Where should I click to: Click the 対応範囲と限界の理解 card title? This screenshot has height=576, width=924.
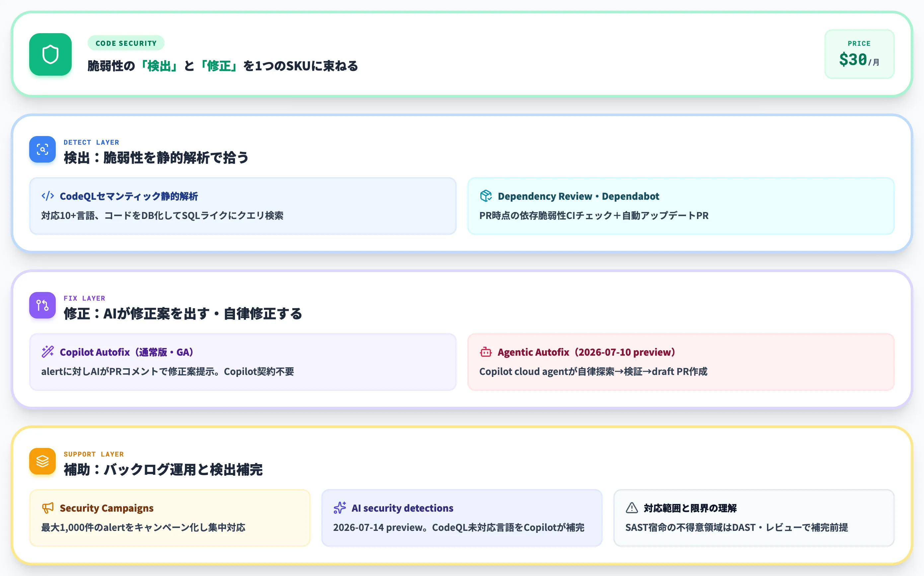click(690, 508)
